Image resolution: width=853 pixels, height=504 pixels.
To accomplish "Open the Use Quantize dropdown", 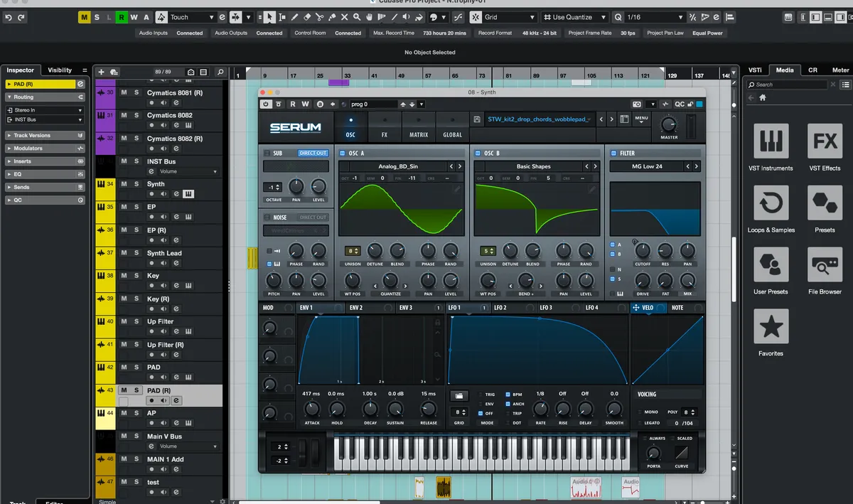I will click(575, 17).
